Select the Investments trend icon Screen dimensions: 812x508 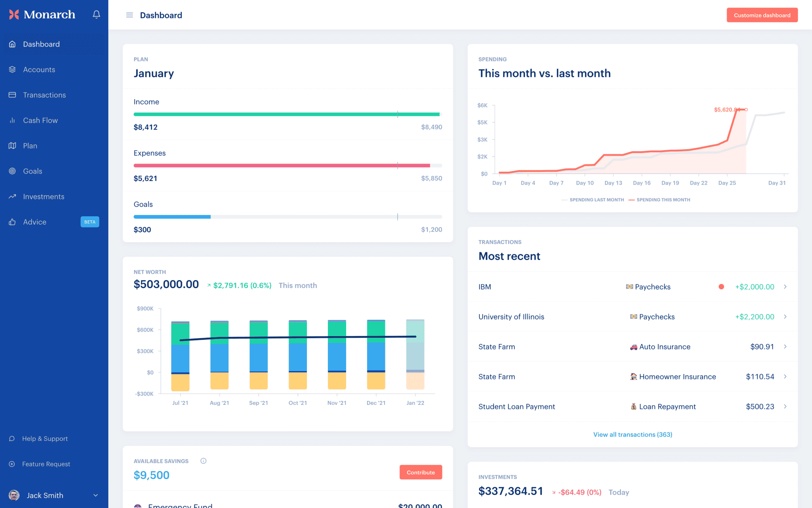click(x=12, y=196)
